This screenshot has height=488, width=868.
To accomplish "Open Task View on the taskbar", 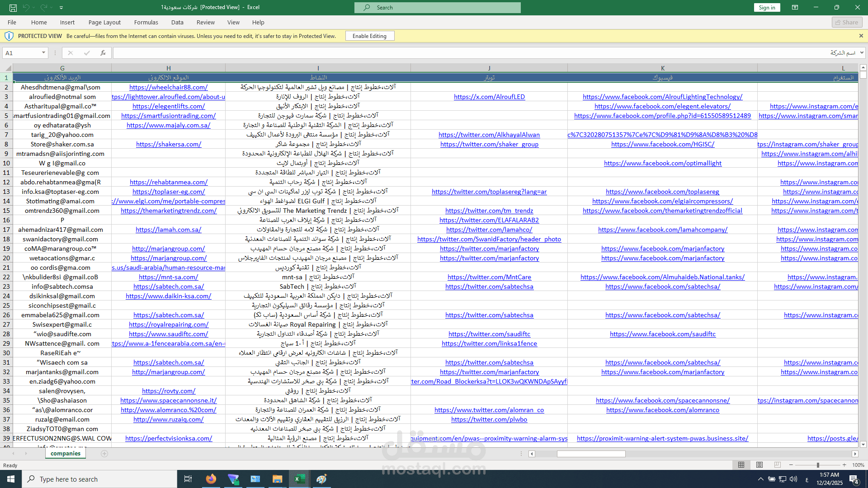I will 188,479.
